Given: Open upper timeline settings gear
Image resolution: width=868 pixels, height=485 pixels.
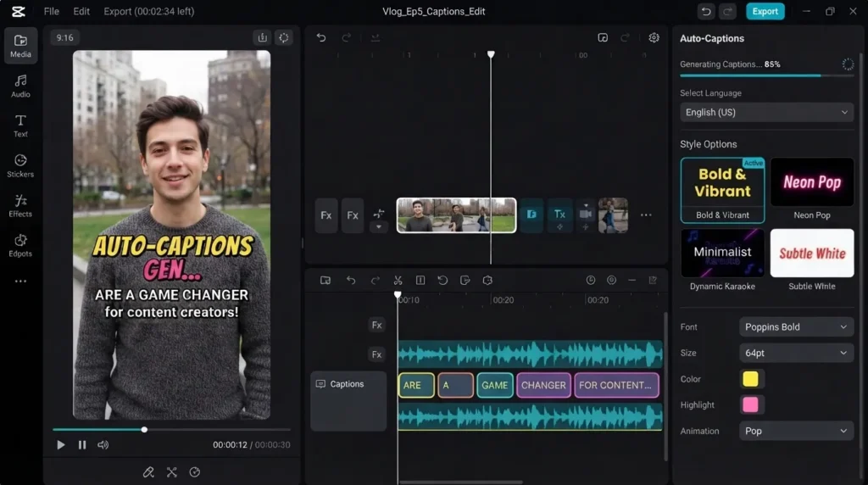Looking at the screenshot, I should click(x=654, y=37).
